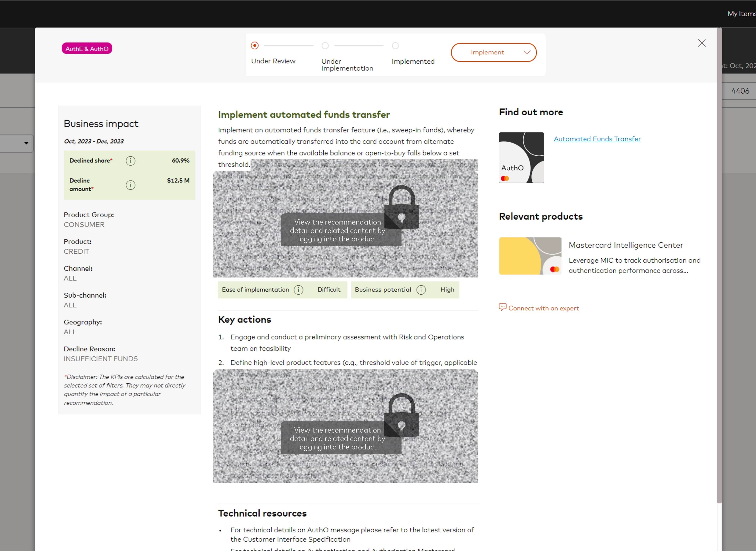Select the Implemented status step

click(395, 46)
